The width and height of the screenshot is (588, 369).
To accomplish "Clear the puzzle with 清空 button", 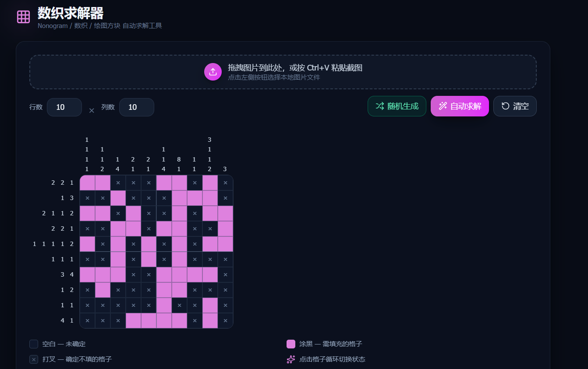I will [x=515, y=106].
